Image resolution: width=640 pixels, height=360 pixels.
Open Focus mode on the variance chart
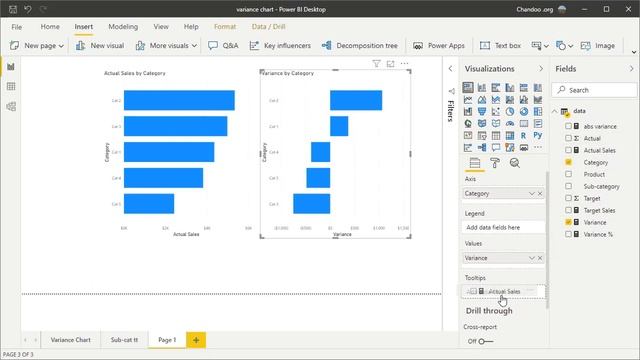391,64
